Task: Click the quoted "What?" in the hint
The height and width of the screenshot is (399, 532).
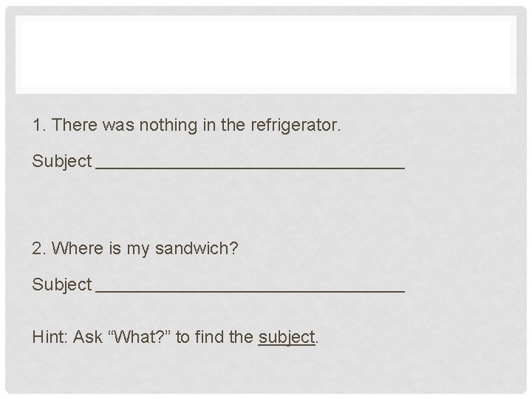Action: 140,337
